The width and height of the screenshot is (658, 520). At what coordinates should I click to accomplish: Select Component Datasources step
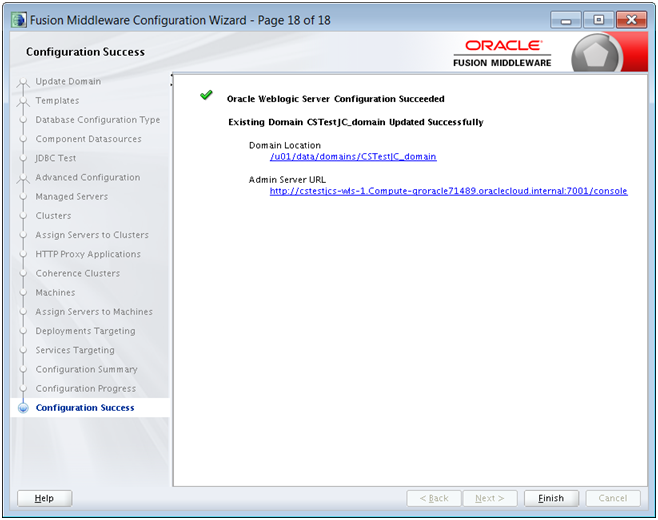[x=88, y=139]
